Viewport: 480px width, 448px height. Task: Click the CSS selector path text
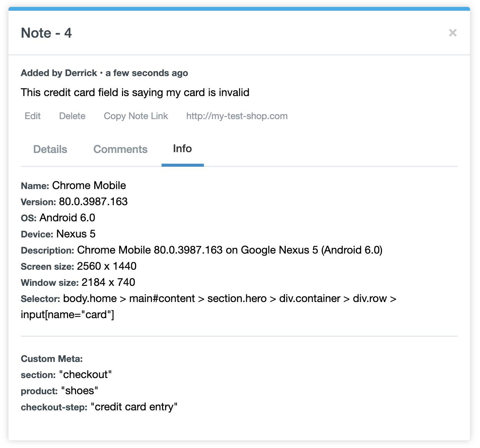click(229, 299)
